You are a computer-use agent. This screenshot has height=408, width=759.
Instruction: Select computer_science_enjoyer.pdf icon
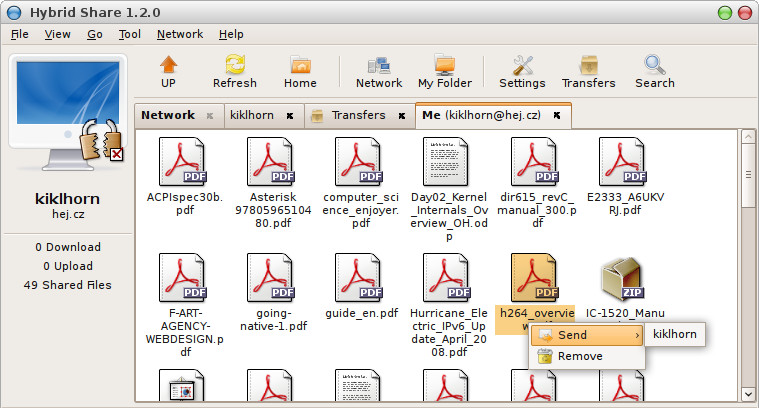[359, 162]
